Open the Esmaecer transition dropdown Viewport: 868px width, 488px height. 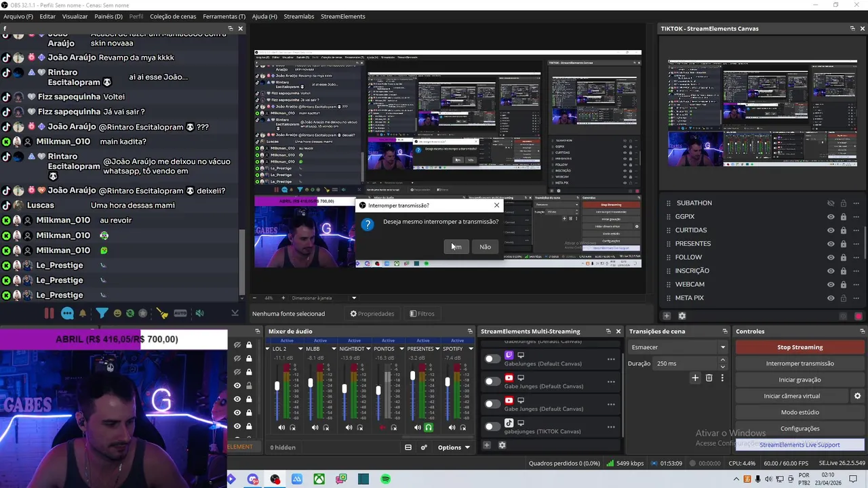(x=677, y=347)
